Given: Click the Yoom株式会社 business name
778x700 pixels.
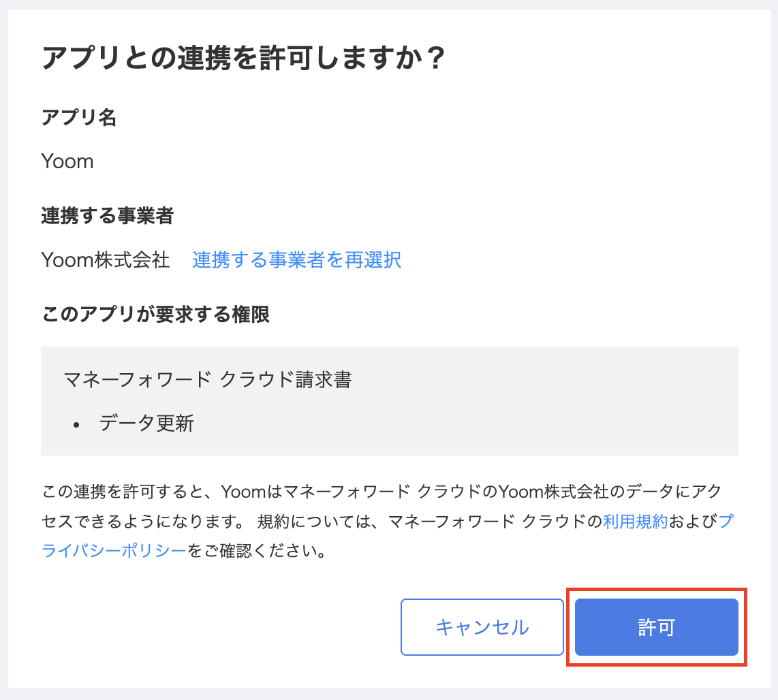Looking at the screenshot, I should (x=106, y=260).
